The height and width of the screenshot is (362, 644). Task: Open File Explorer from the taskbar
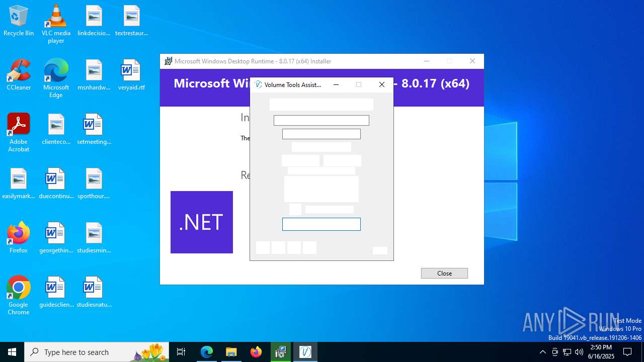[231, 352]
